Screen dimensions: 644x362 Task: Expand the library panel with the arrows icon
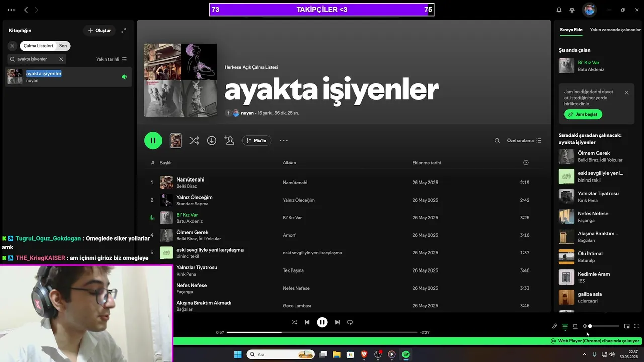click(x=124, y=30)
